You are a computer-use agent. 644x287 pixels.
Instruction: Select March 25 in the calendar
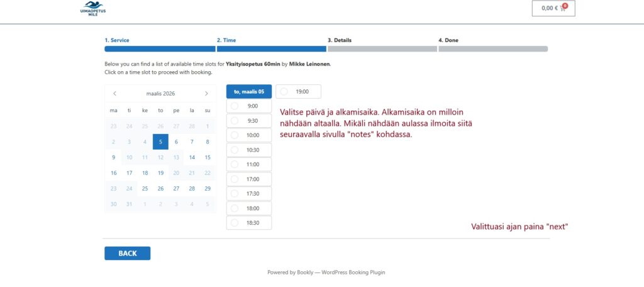(x=145, y=188)
